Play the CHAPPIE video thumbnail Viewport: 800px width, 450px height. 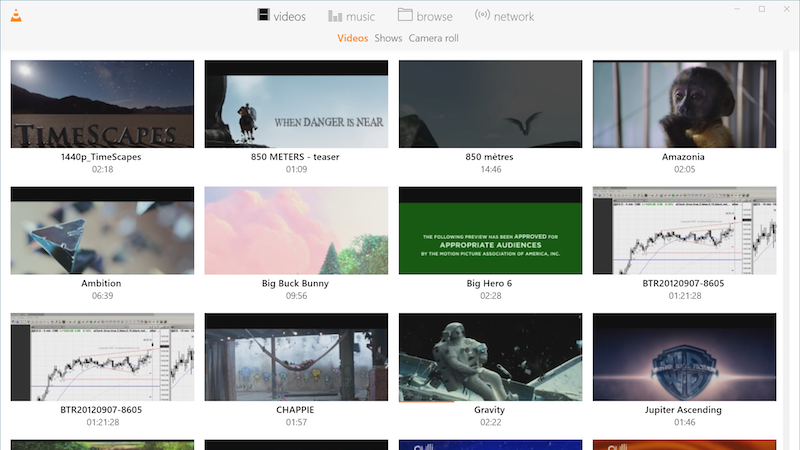coord(296,357)
